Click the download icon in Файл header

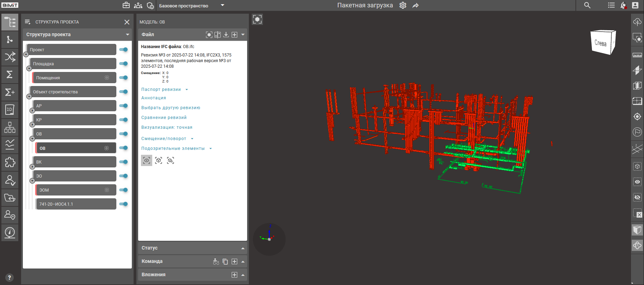pyautogui.click(x=226, y=34)
